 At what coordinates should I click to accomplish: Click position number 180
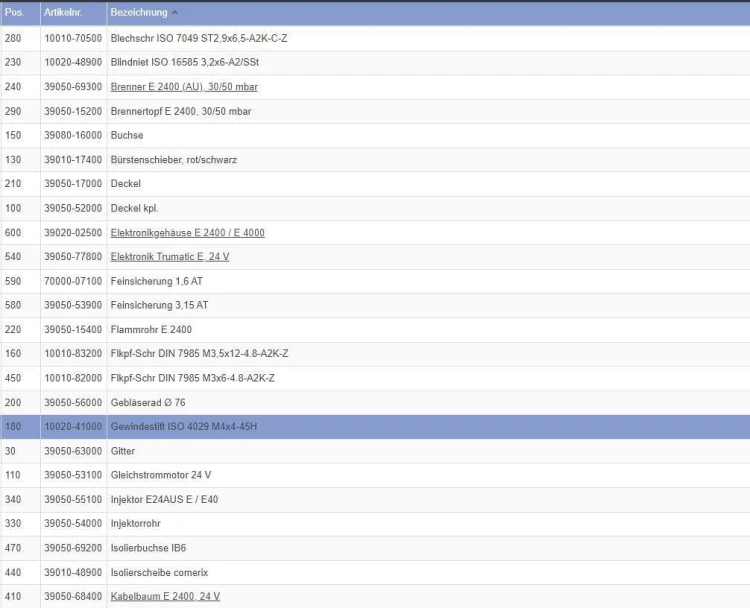[13, 427]
